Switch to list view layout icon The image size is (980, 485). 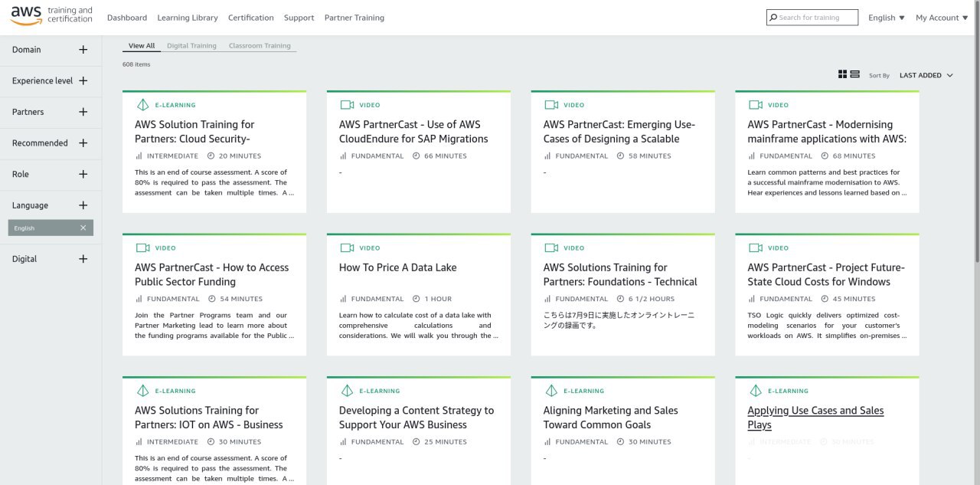point(855,74)
